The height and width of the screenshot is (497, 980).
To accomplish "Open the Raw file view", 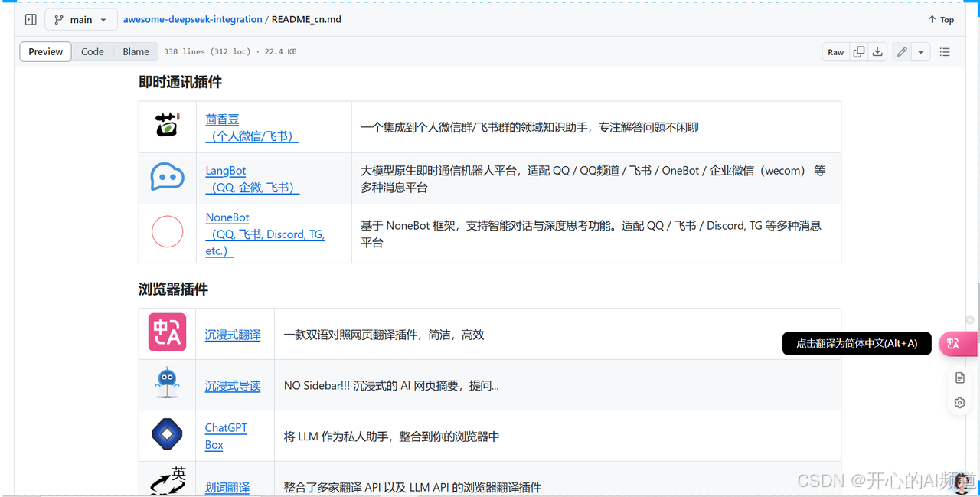I will (835, 52).
